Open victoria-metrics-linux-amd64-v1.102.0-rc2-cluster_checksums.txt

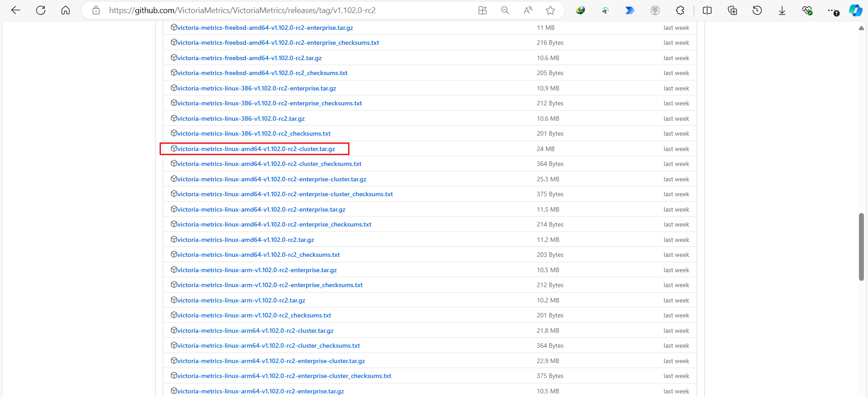coord(269,164)
